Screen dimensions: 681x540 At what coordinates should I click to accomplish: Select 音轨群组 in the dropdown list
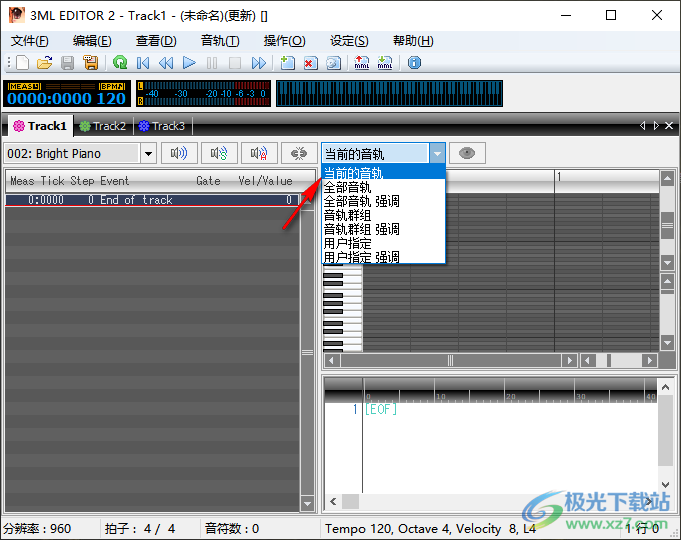point(384,215)
